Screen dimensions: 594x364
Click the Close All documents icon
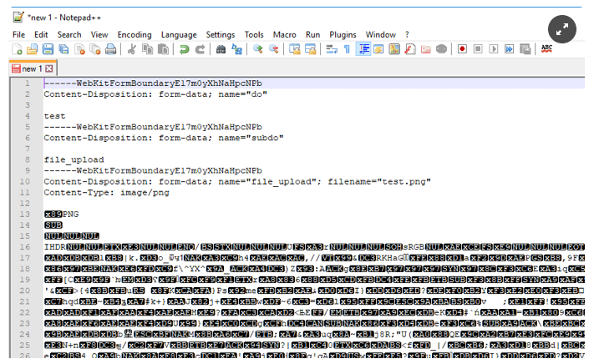[95, 49]
